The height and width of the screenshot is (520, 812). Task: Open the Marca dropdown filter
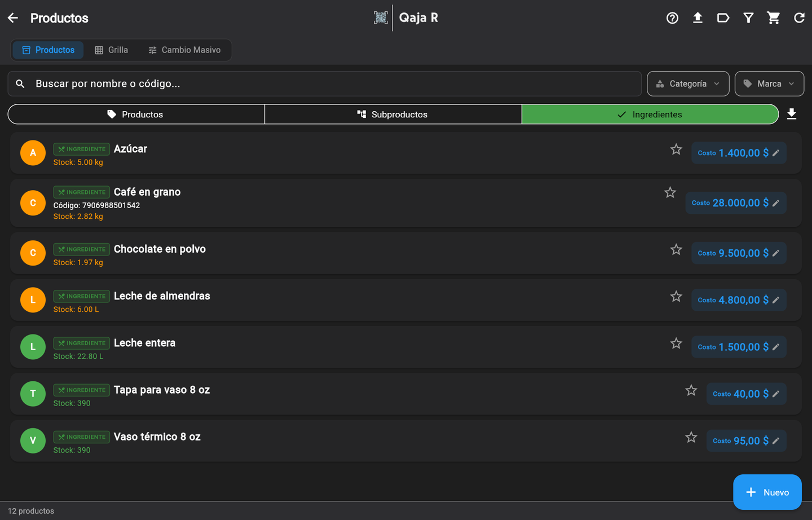point(769,83)
